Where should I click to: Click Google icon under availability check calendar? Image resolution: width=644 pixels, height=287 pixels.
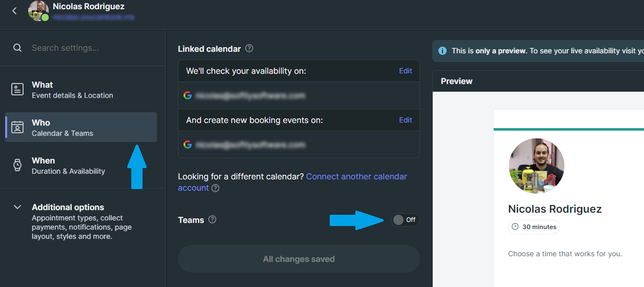point(188,95)
